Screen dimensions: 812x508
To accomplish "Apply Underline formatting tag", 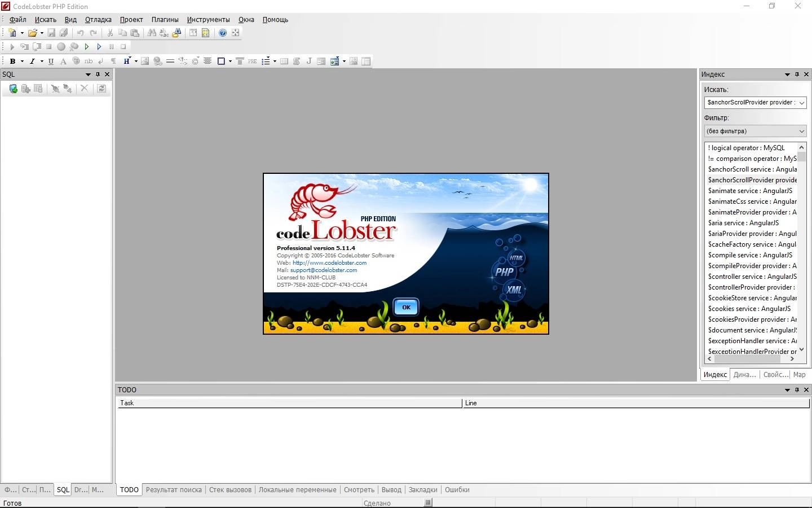I will [51, 61].
